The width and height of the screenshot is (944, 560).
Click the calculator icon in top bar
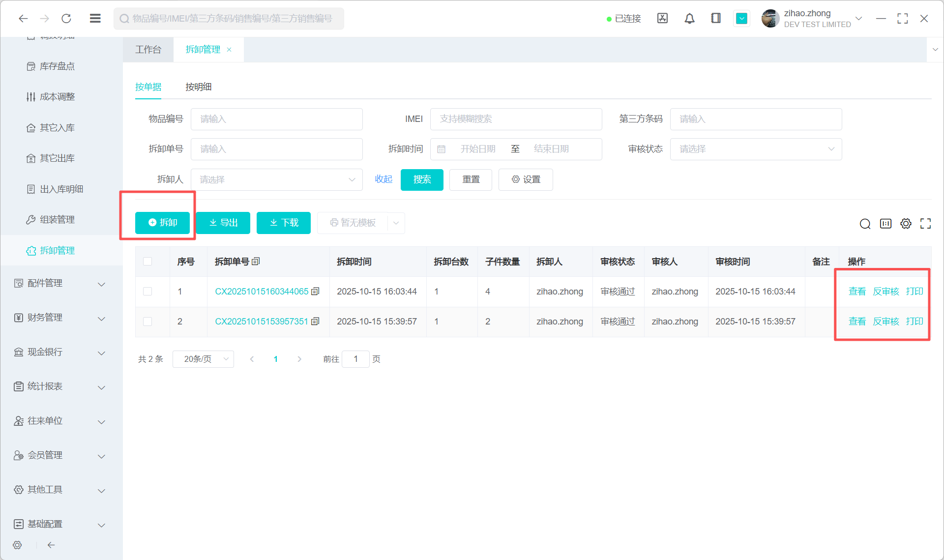point(662,19)
